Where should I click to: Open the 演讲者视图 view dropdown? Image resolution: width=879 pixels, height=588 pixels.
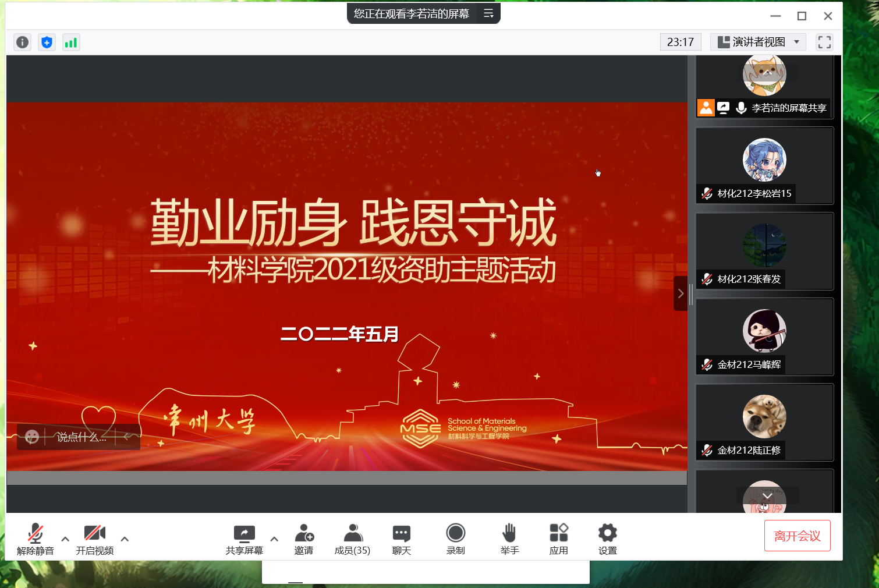[x=759, y=42]
